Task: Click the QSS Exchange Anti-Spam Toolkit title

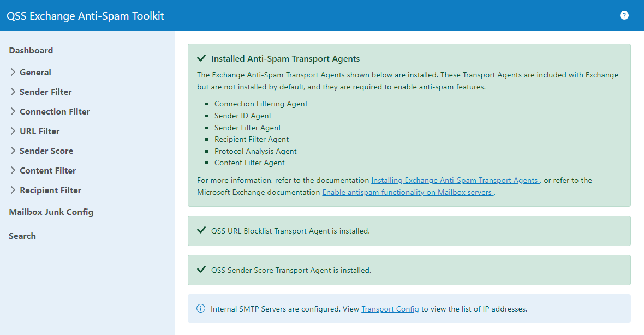Action: (86, 16)
